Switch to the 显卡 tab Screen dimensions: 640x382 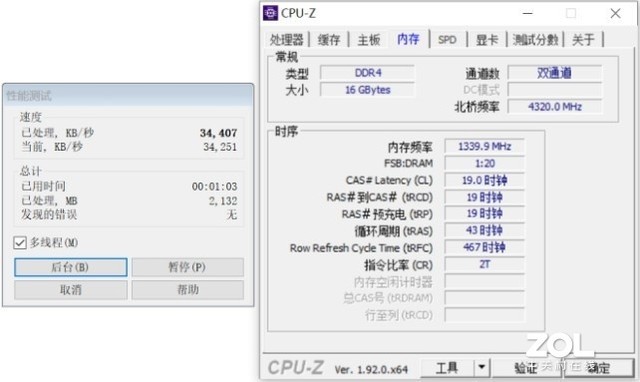click(487, 40)
